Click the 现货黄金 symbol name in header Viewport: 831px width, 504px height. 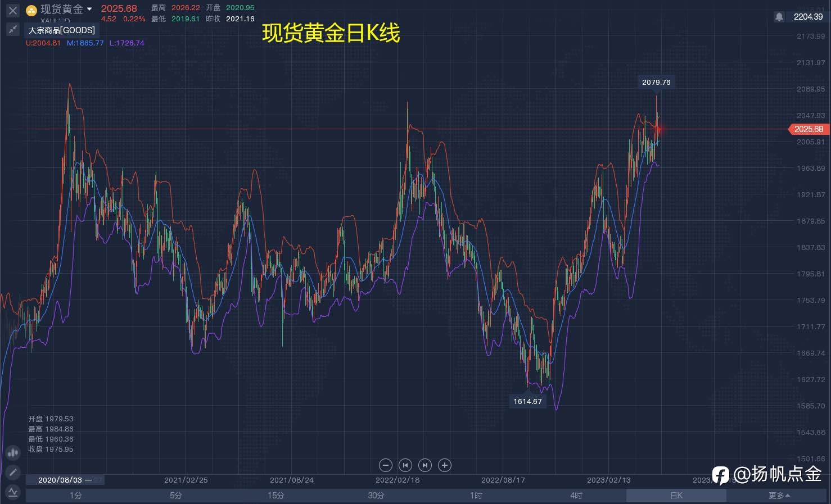pyautogui.click(x=62, y=9)
